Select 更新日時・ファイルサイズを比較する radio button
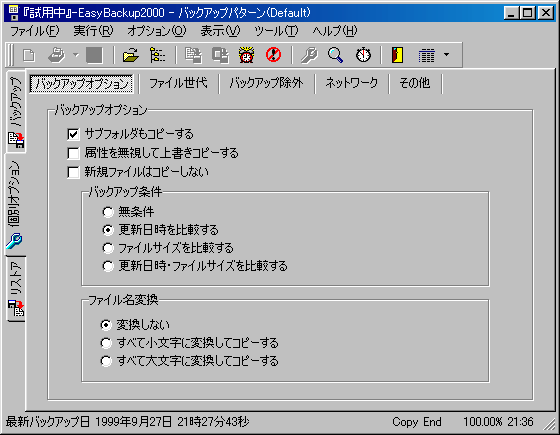The height and width of the screenshot is (435, 560). coord(108,266)
